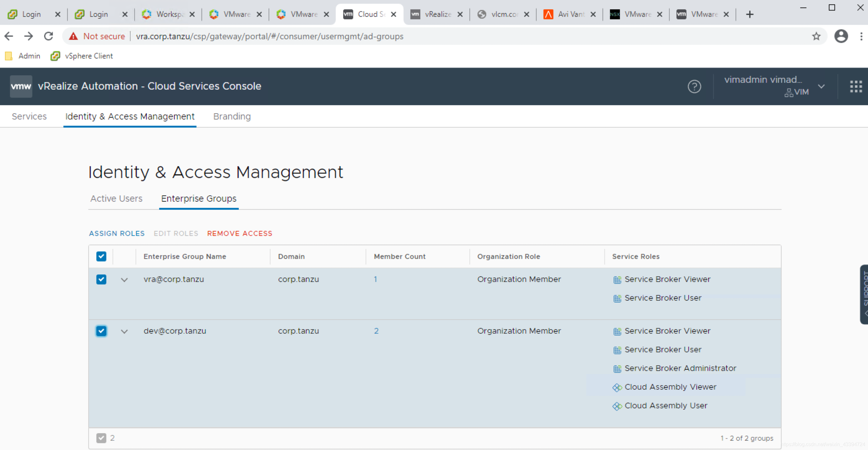
Task: Click the member count 2 link
Action: 376,331
